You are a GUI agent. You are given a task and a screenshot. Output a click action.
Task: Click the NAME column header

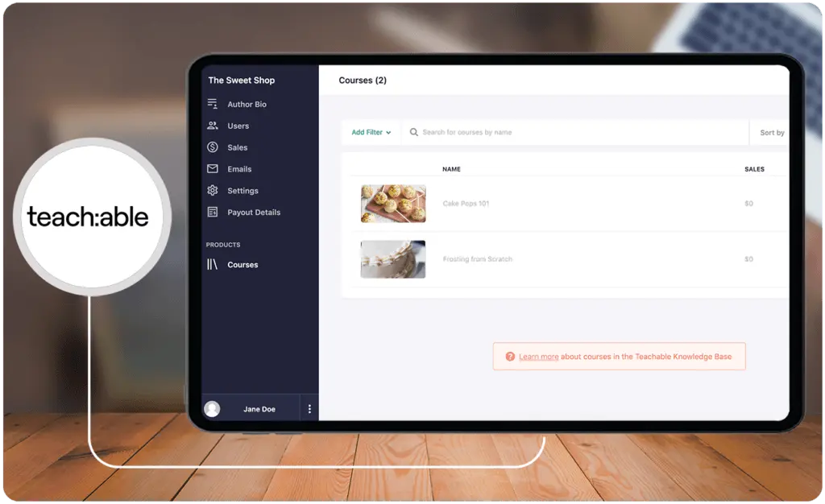[451, 169]
